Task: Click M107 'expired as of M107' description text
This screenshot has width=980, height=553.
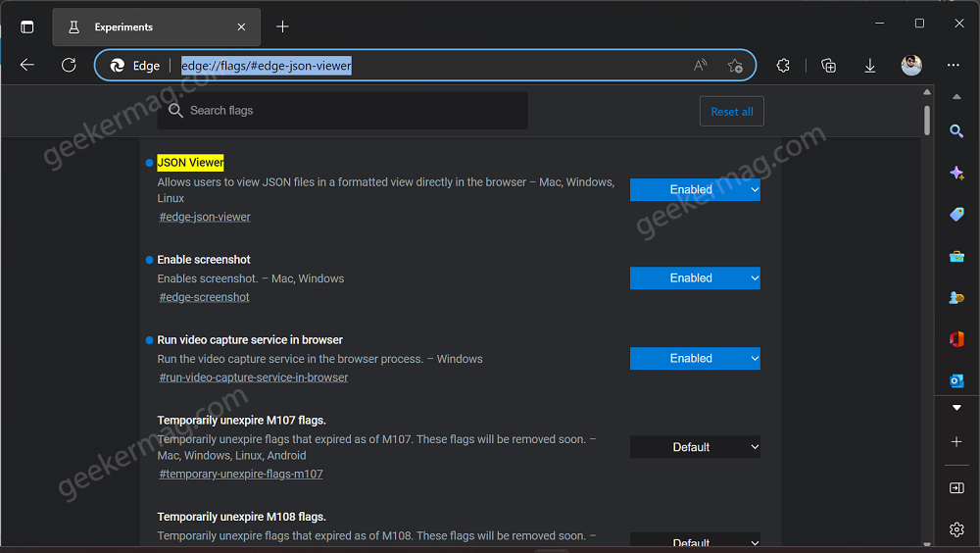Action: [376, 447]
